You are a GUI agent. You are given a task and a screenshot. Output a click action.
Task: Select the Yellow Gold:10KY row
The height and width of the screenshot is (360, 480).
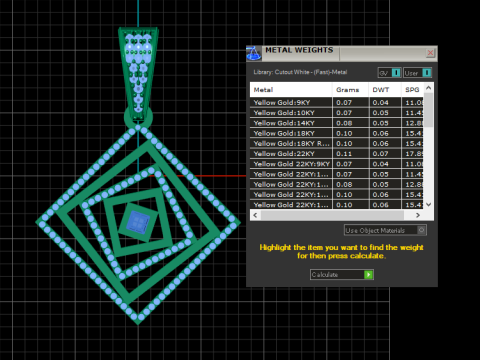point(337,113)
